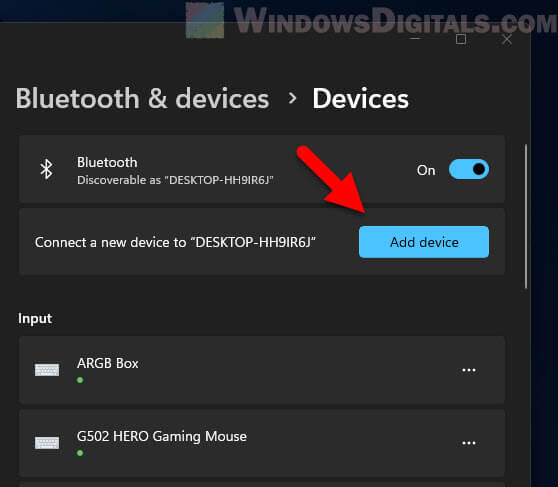The height and width of the screenshot is (487, 558).
Task: Go back to Bluetooth & devices breadcrumb
Action: pyautogui.click(x=142, y=99)
